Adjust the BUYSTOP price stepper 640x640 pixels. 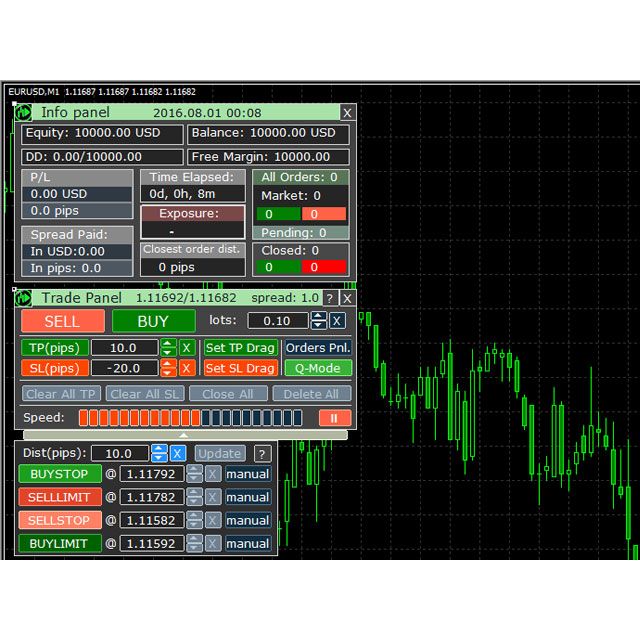[x=194, y=474]
